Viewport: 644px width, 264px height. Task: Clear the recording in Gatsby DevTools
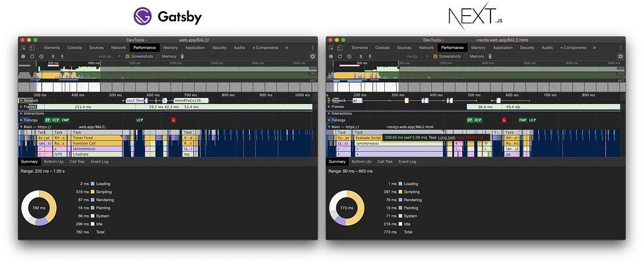pyautogui.click(x=42, y=56)
